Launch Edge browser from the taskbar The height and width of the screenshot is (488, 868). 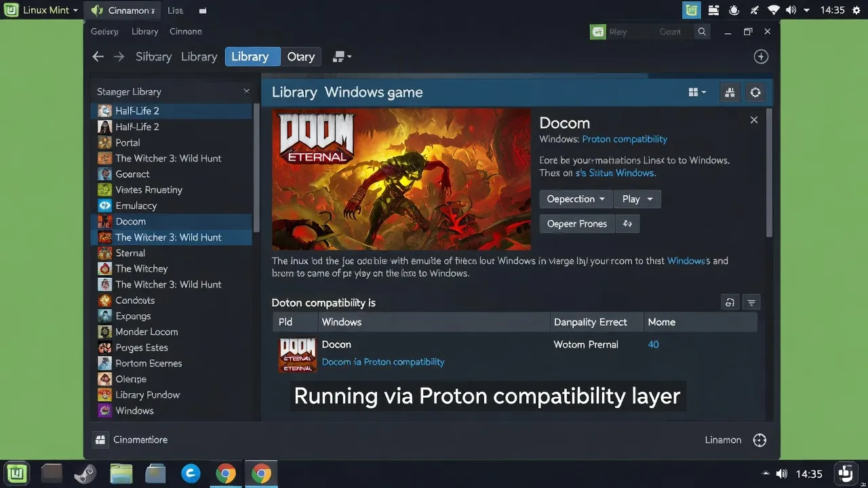pos(191,473)
